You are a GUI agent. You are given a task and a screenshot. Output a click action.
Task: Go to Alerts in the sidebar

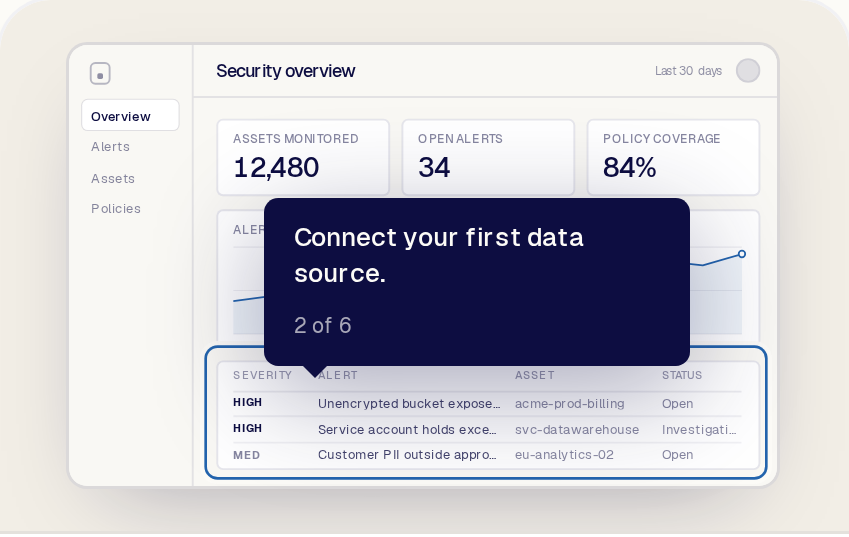coord(110,147)
